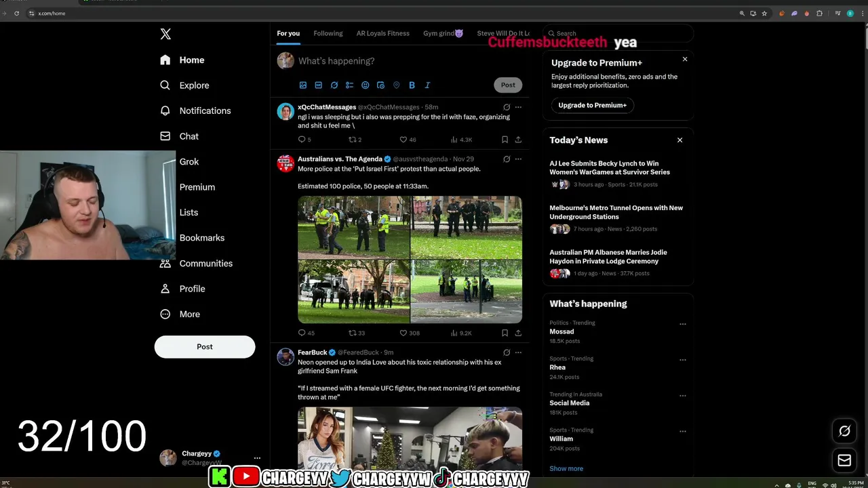Screen dimensions: 868x488
Task: Bookmark the xQcChatMessages post
Action: pyautogui.click(x=505, y=140)
